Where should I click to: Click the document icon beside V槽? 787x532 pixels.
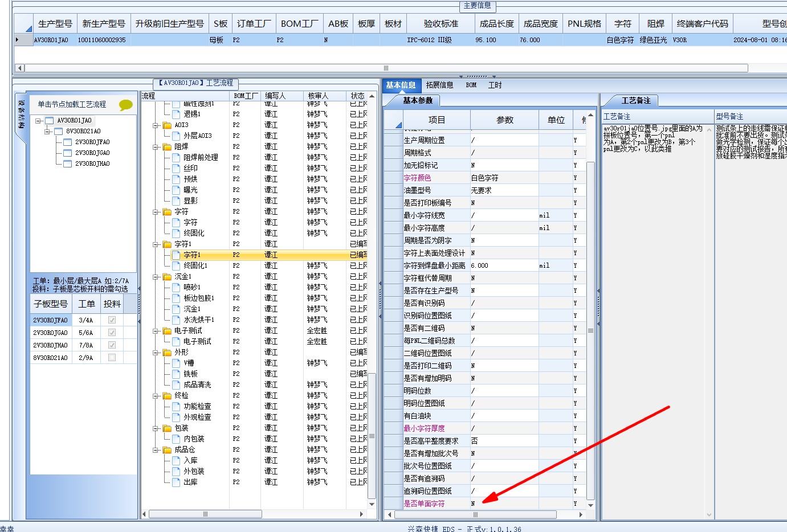click(176, 363)
